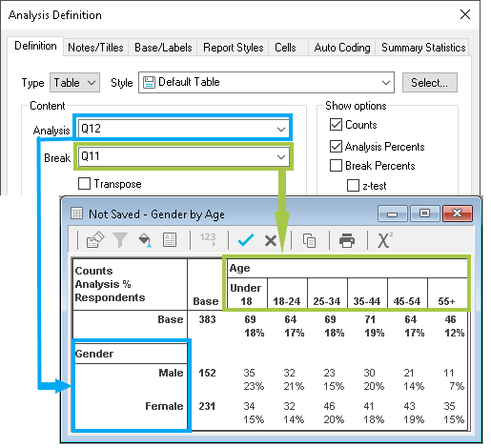Open the Summary Statistics tab

[x=423, y=48]
